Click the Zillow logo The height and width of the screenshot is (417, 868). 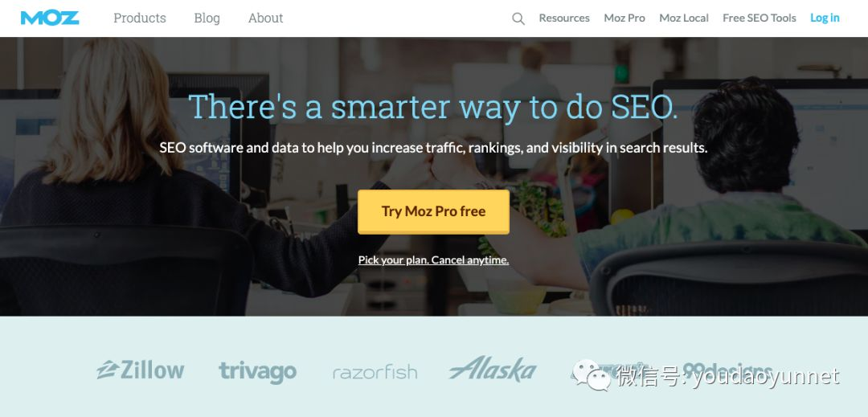[140, 370]
